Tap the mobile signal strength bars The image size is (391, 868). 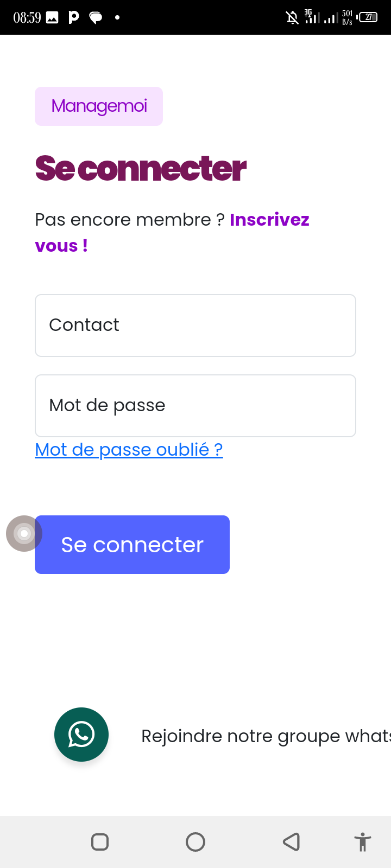(x=330, y=18)
